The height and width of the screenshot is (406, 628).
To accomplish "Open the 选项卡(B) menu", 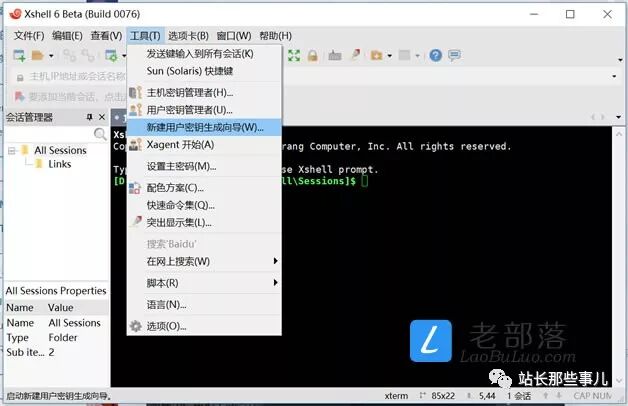I will (188, 36).
